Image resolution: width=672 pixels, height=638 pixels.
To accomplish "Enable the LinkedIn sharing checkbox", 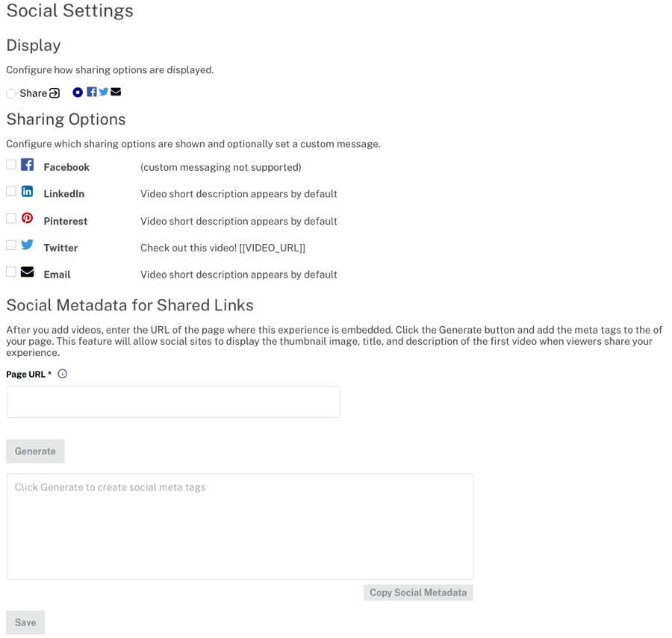I will pos(11,191).
